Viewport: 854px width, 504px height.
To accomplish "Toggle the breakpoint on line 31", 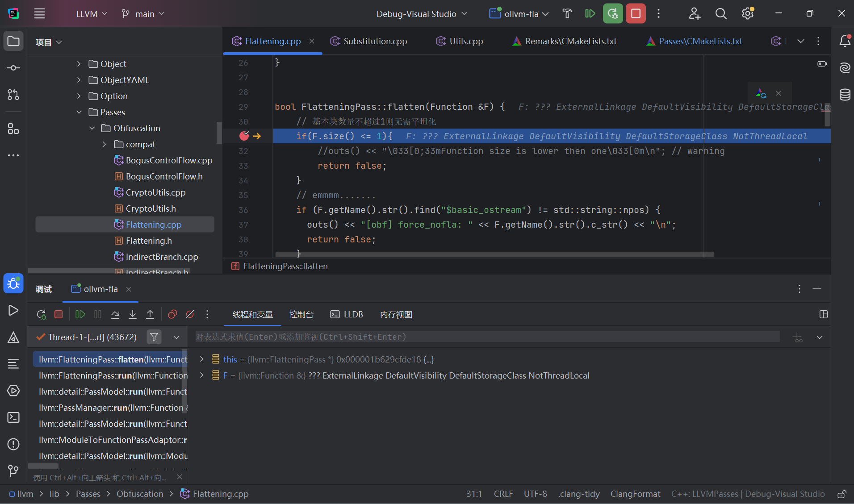I will tap(244, 136).
